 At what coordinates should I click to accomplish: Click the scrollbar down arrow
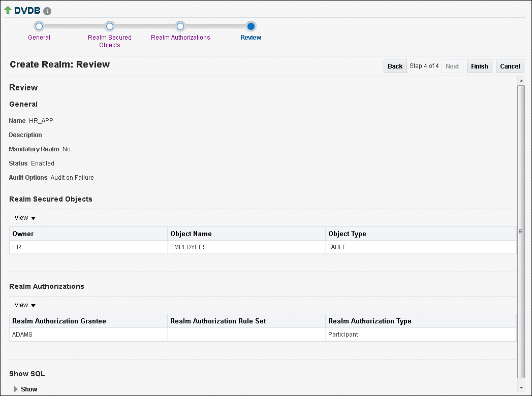pyautogui.click(x=520, y=387)
